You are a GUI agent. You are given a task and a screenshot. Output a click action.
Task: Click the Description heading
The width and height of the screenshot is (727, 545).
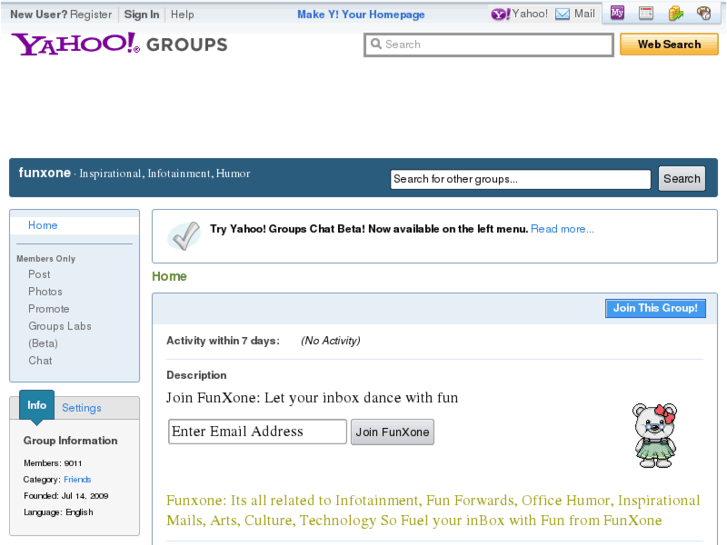(197, 375)
